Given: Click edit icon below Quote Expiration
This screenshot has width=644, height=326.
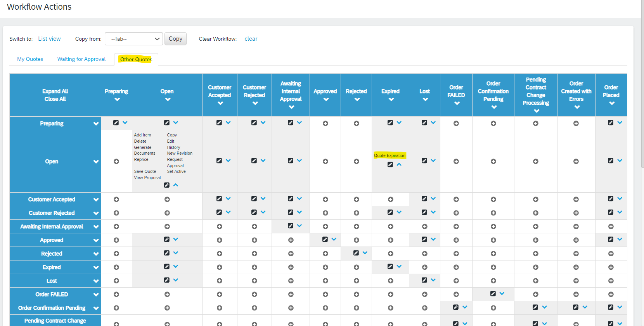Looking at the screenshot, I should pos(390,164).
